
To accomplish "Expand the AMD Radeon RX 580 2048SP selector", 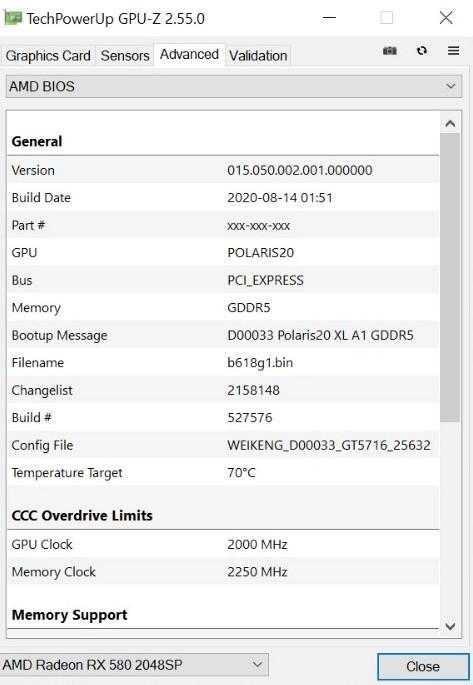I will pos(134,665).
